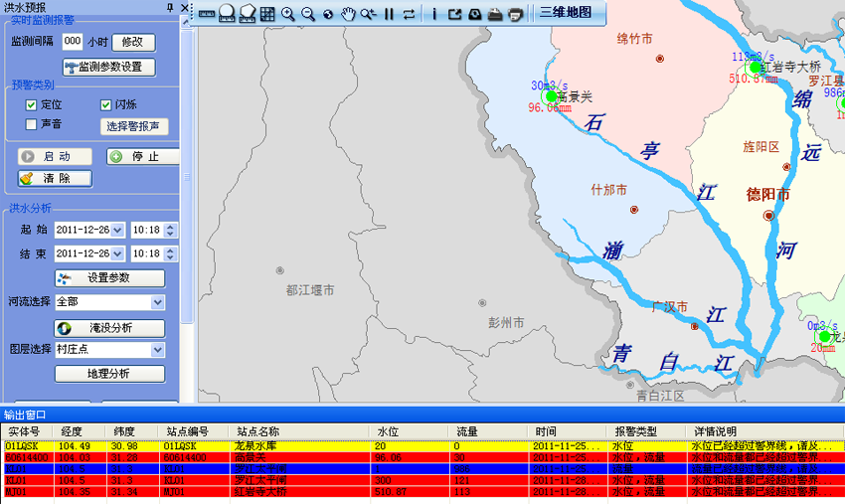
Task: Click the 监测参数设置 button
Action: (x=109, y=67)
